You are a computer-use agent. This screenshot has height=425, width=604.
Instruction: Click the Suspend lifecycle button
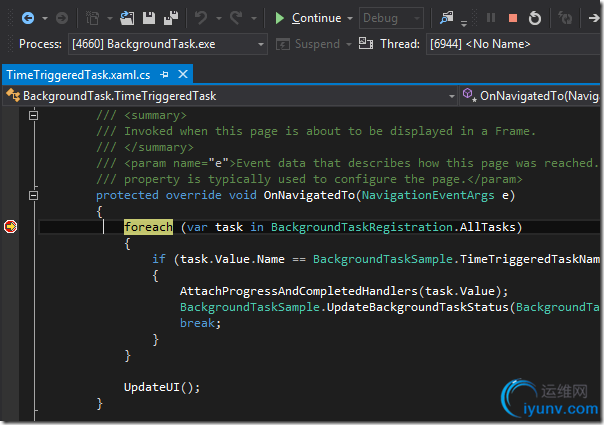(308, 44)
